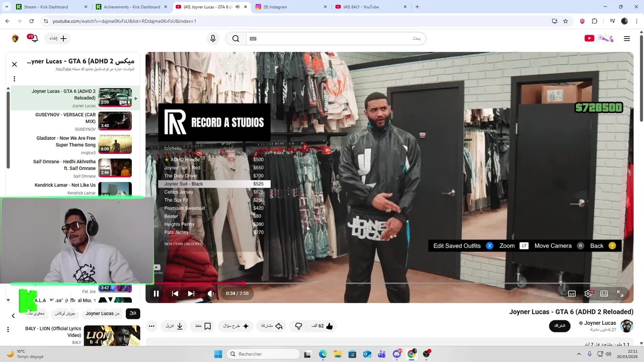Open more actions three-dot button
Screen dimensions: 644x362
click(x=151, y=326)
